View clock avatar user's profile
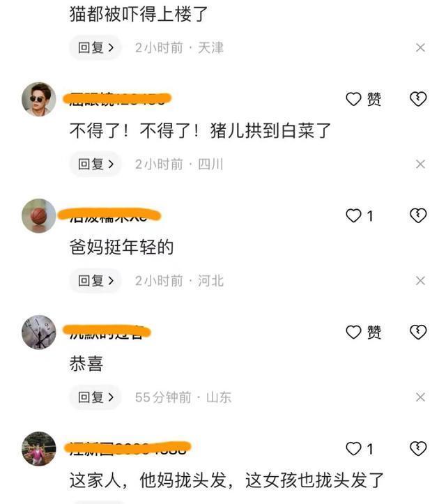Image resolution: width=446 pixels, height=504 pixels. 39,333
